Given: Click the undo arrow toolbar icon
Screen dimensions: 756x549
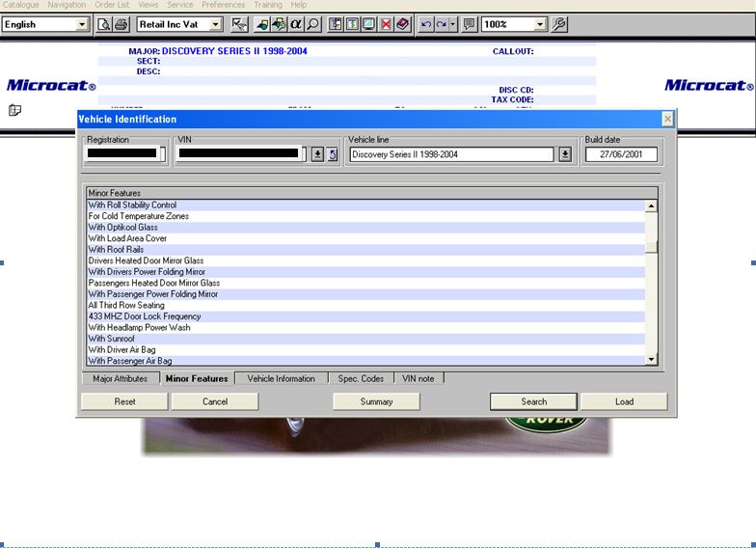Looking at the screenshot, I should tap(426, 24).
